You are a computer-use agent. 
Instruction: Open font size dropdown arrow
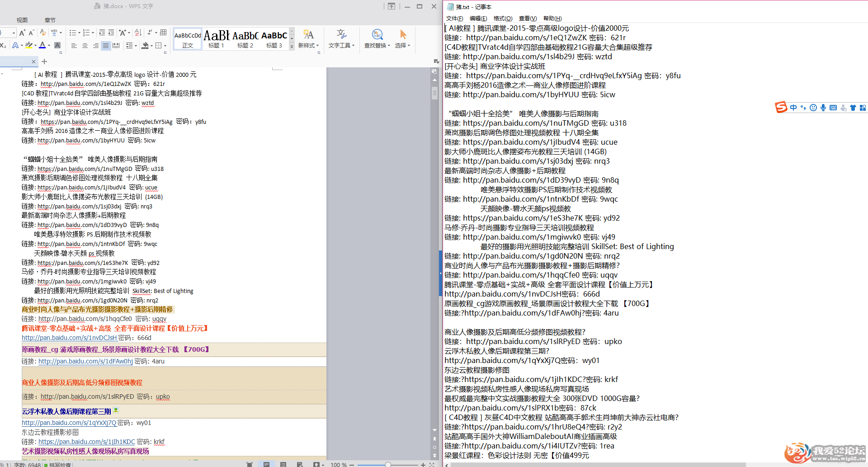(x=14, y=33)
